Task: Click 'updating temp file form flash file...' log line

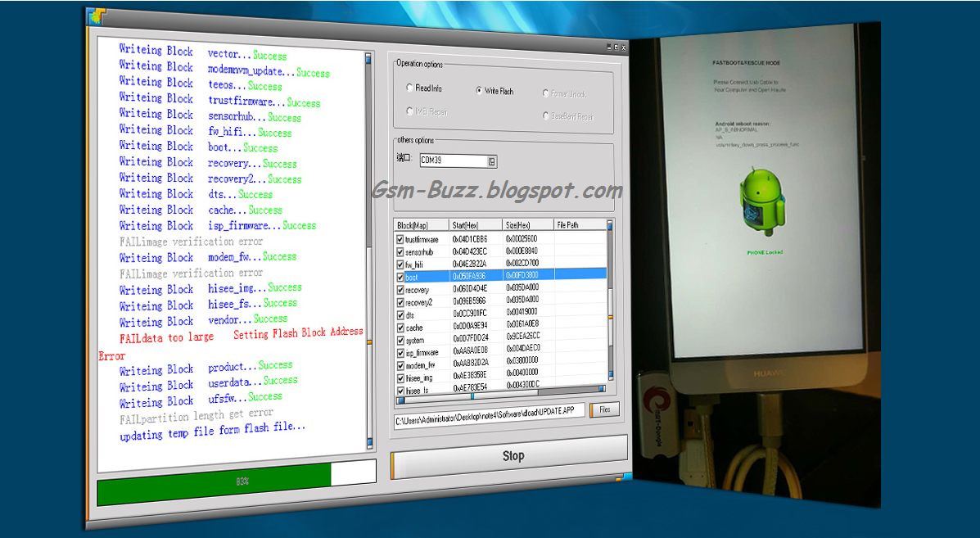Action: tap(213, 432)
